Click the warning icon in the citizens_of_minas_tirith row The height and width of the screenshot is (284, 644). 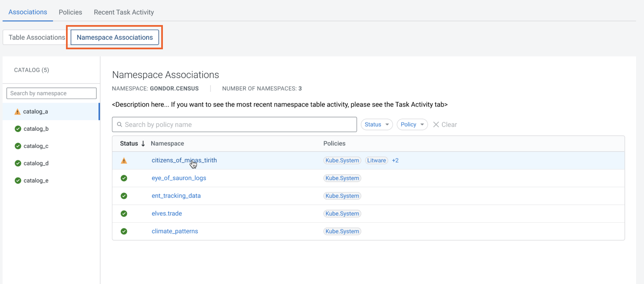click(124, 160)
